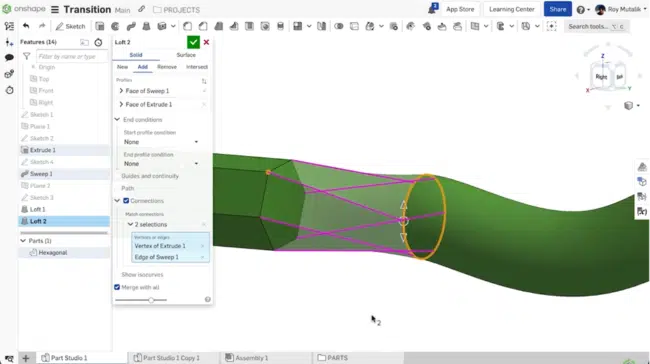
Task: Select Sweep 1 in the feature list
Action: pos(64,174)
